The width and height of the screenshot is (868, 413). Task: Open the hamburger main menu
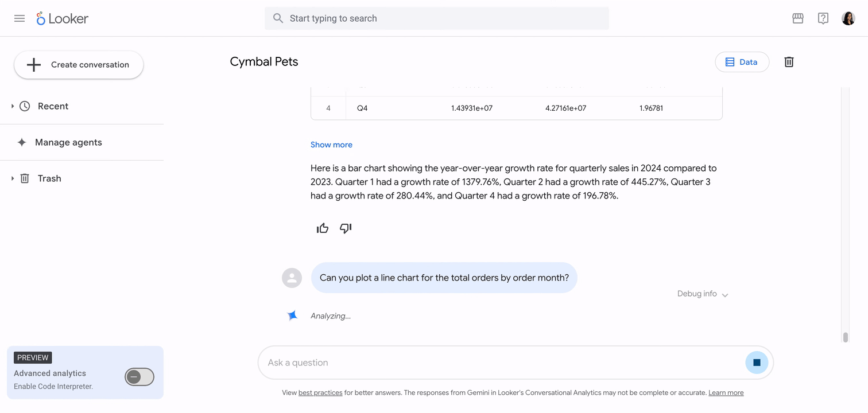click(x=20, y=18)
